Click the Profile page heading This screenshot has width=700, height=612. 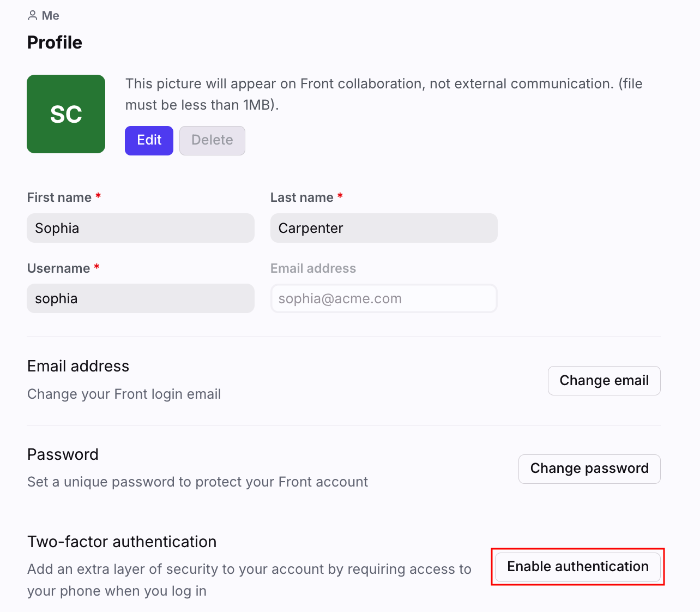55,43
